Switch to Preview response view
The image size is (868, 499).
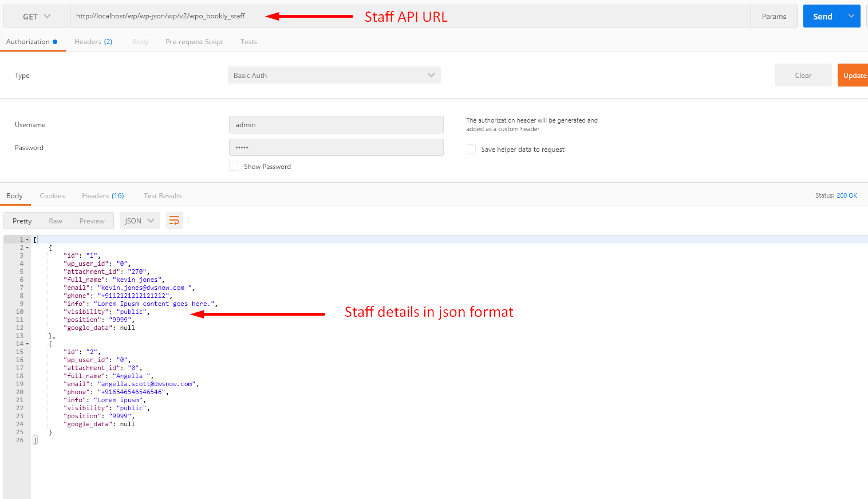[x=92, y=221]
